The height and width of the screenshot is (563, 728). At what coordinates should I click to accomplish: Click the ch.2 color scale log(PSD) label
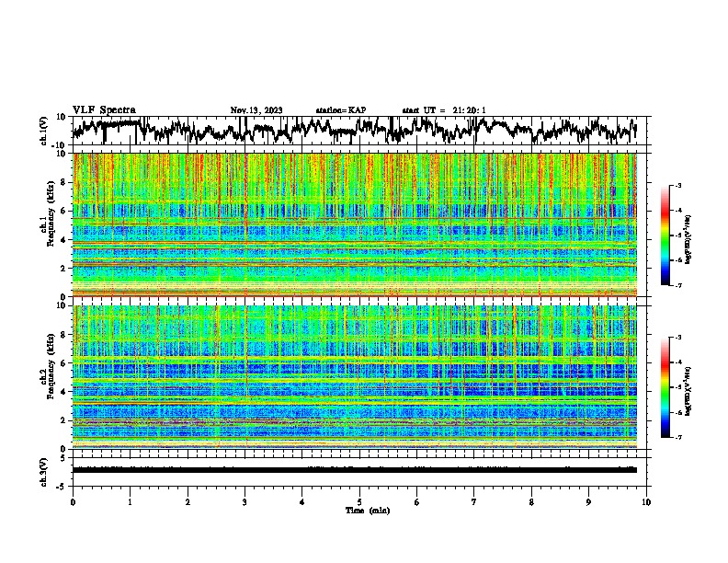pyautogui.click(x=688, y=391)
